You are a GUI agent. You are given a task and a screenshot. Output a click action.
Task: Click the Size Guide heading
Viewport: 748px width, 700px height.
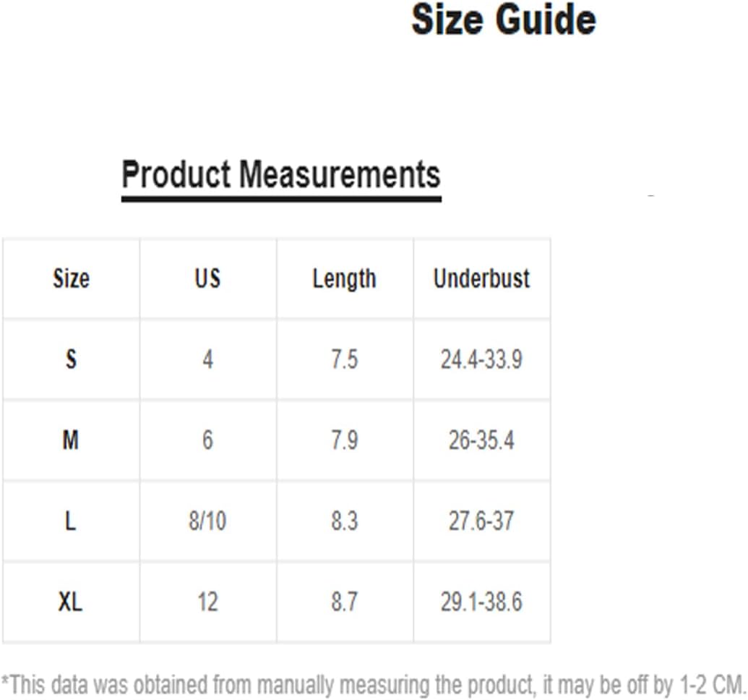[x=503, y=20]
